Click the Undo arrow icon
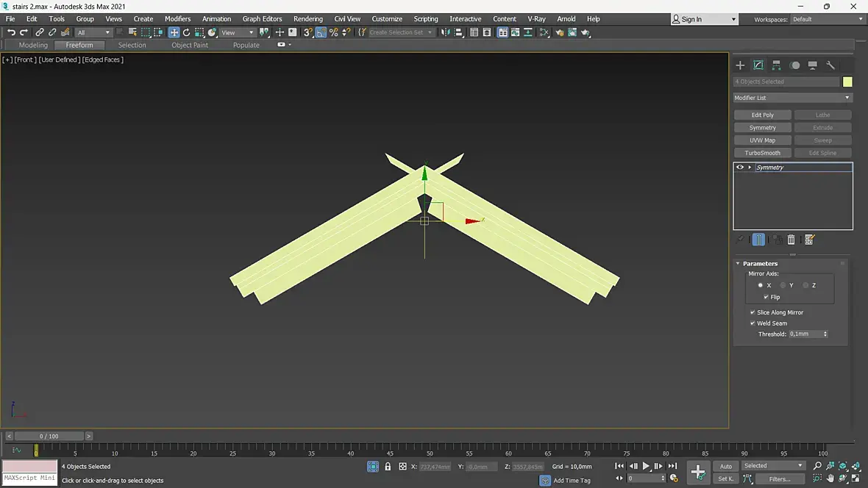This screenshot has height=488, width=868. click(11, 32)
